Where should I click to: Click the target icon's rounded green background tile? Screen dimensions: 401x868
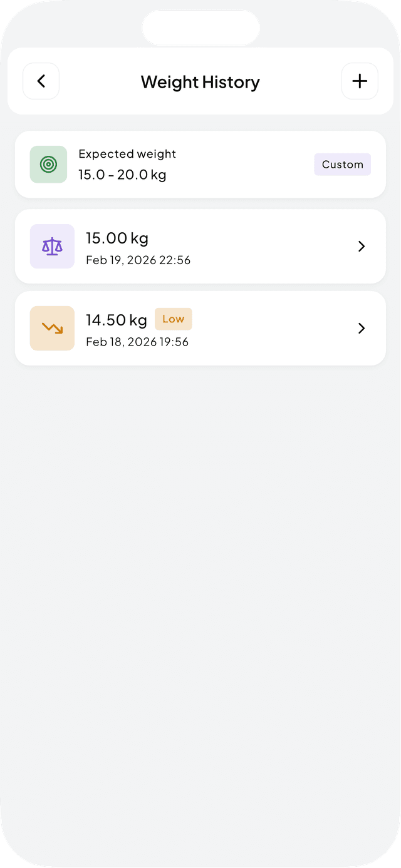[48, 164]
